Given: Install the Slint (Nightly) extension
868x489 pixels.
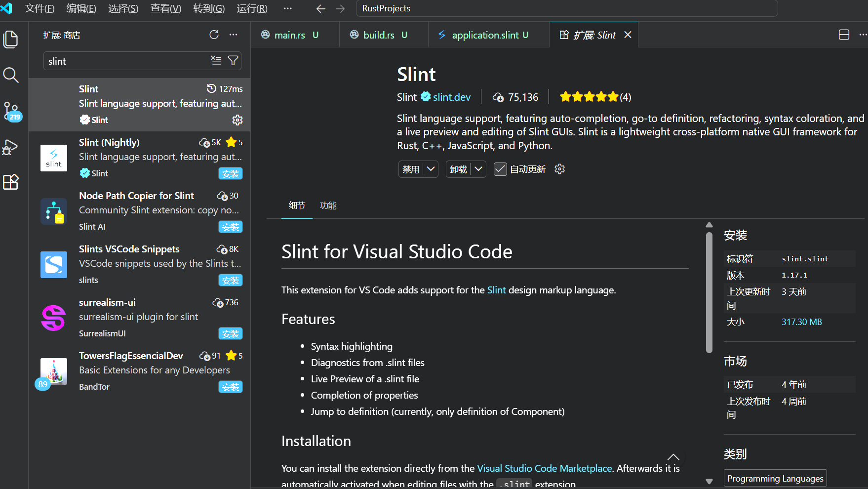Looking at the screenshot, I should pyautogui.click(x=231, y=173).
